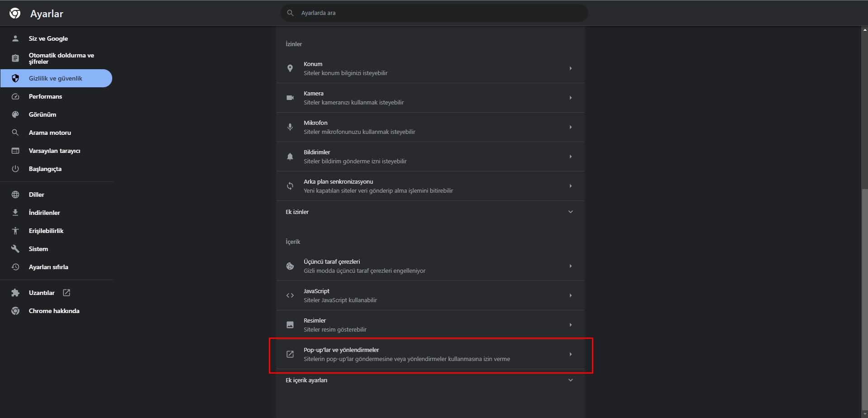Click the Chrome logo icon beside Ayarlar
Image resolution: width=868 pixels, height=418 pixels.
point(15,14)
